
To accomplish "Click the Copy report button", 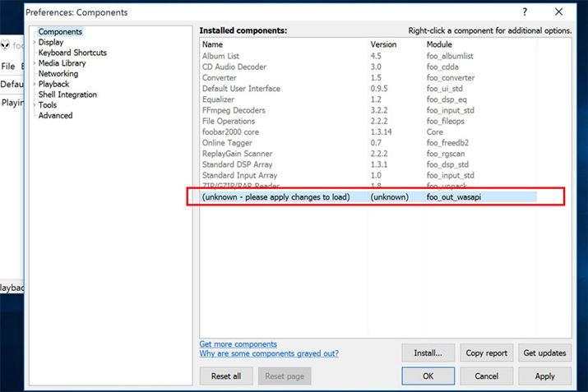I will tap(486, 353).
